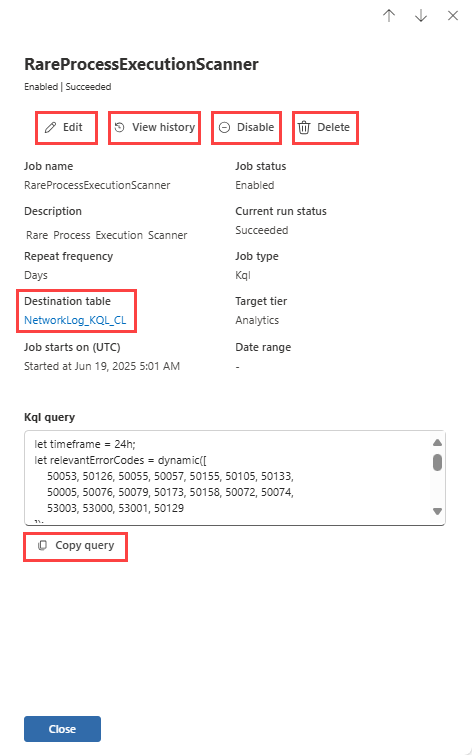Go to next job with down arrow
The height and width of the screenshot is (755, 472).
[421, 16]
